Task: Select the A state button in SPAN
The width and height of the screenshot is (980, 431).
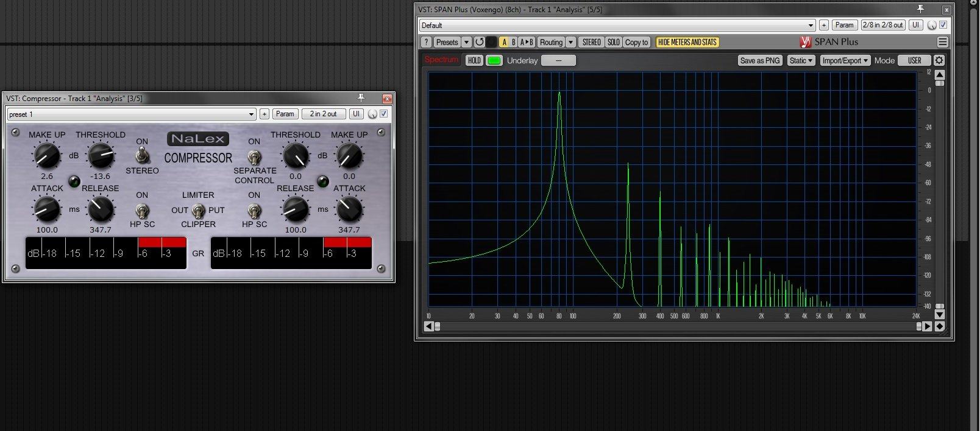Action: tap(504, 42)
